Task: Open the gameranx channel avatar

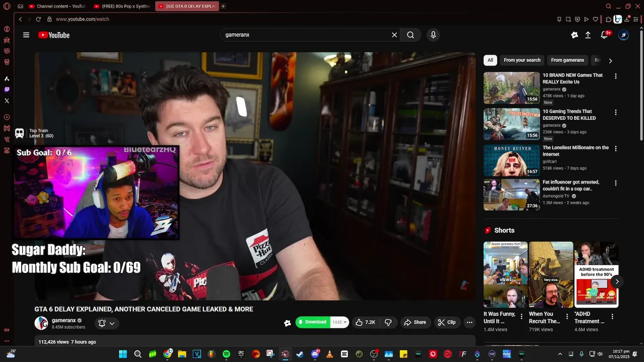Action: [x=41, y=323]
